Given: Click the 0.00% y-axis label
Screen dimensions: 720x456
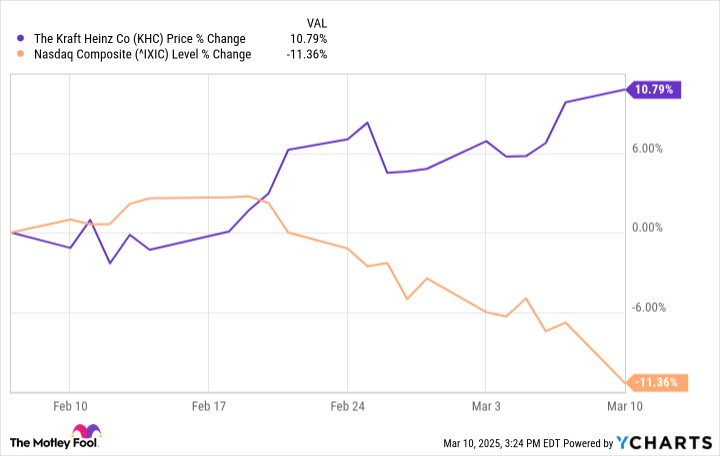Looking at the screenshot, I should click(x=645, y=228).
